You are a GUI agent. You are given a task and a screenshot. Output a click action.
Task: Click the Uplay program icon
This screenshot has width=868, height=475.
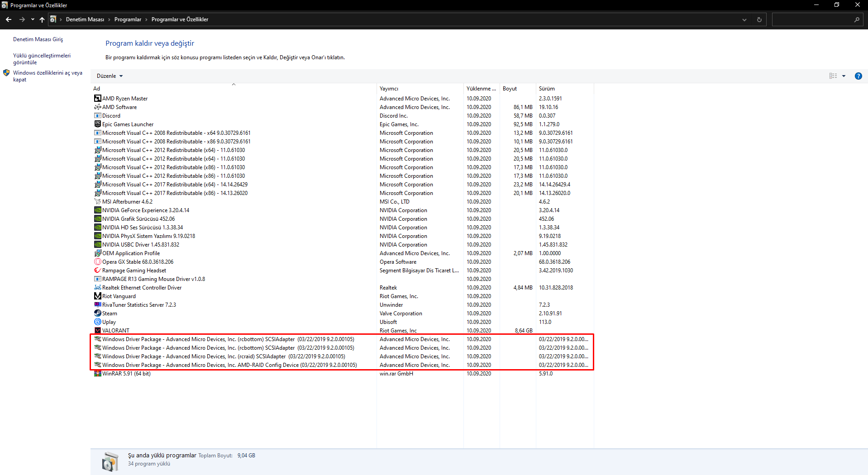click(x=97, y=322)
